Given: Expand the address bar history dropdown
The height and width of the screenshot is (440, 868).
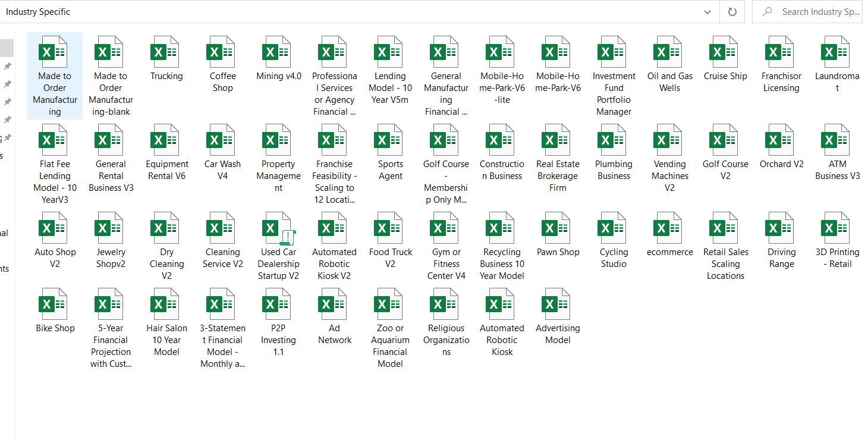Looking at the screenshot, I should (707, 12).
